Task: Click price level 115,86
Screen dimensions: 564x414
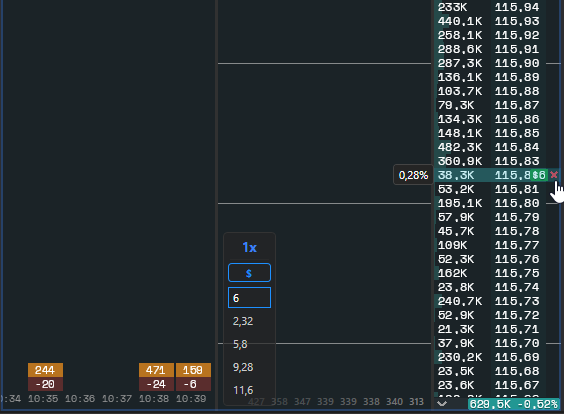Action: (517, 119)
